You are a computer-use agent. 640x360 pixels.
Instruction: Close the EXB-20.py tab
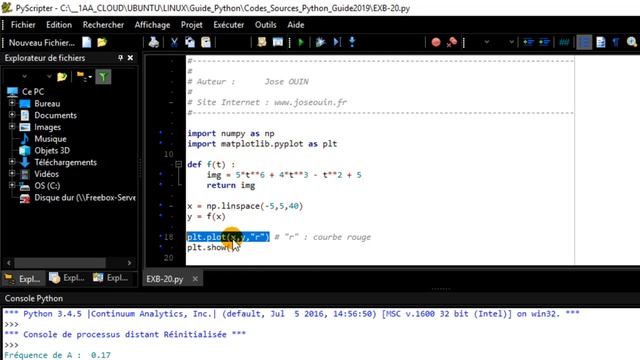click(x=195, y=279)
